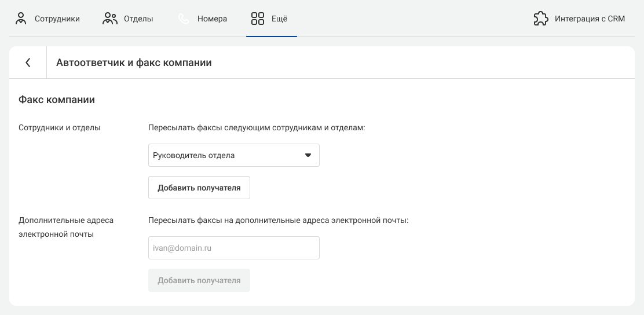The image size is (644, 315).
Task: Go back using the left chevron arrow
Action: coord(28,63)
